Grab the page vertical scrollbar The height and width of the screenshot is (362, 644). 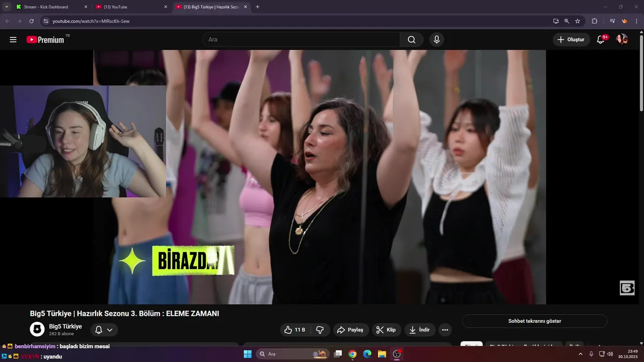pos(641,73)
